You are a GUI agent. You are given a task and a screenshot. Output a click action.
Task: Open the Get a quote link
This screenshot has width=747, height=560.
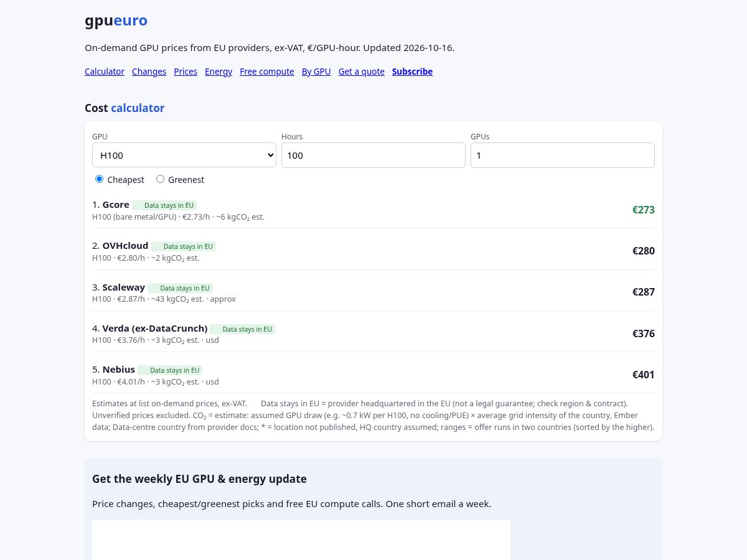click(x=362, y=72)
